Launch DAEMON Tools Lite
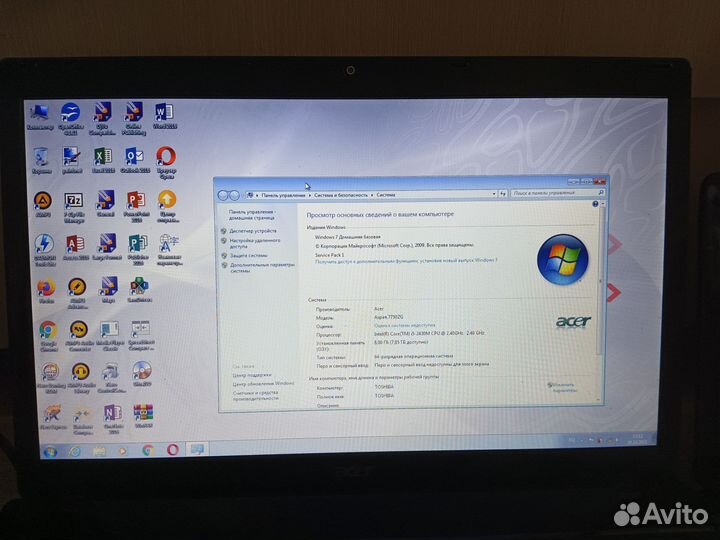The image size is (720, 540). (45, 250)
